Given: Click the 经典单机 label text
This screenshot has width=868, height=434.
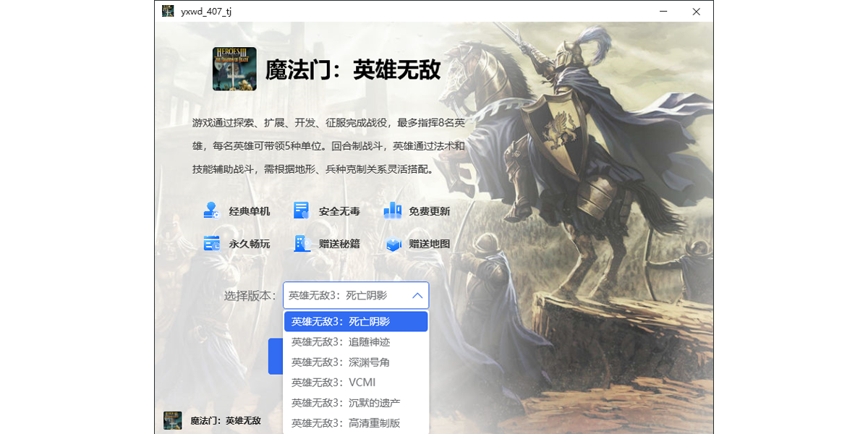Looking at the screenshot, I should pos(250,211).
